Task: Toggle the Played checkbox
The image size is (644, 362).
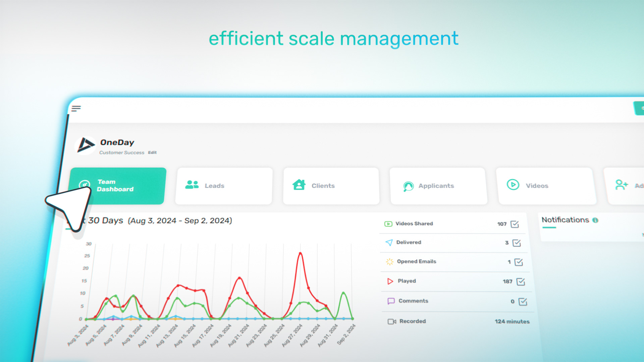Action: pyautogui.click(x=521, y=282)
